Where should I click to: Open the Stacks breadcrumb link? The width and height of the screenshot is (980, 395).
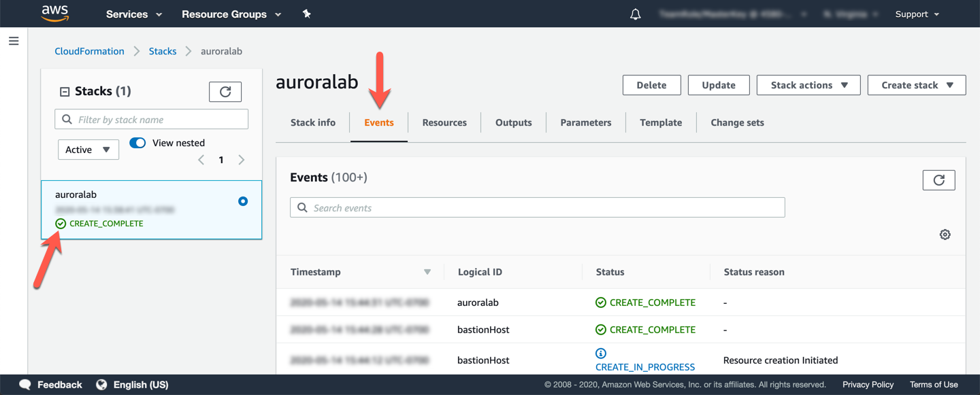(163, 51)
